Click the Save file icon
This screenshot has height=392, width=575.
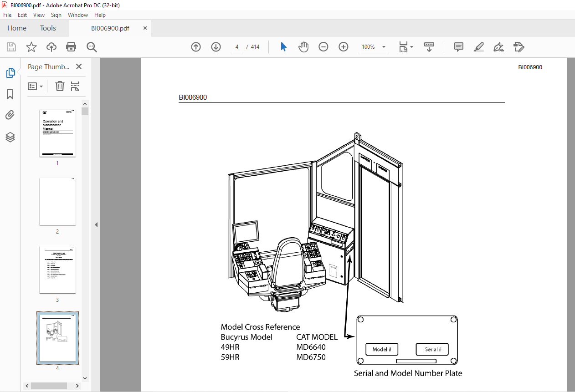click(11, 47)
